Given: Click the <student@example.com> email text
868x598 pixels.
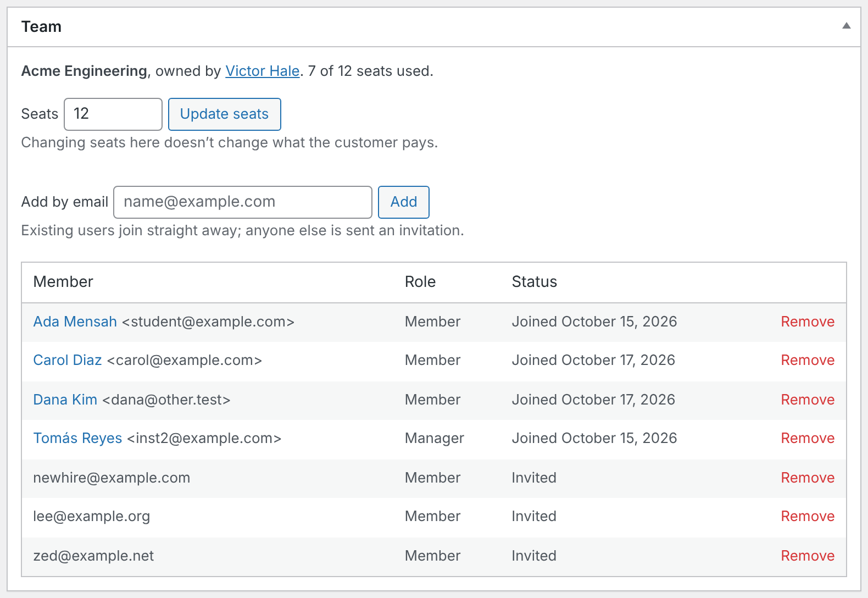Looking at the screenshot, I should coord(208,322).
